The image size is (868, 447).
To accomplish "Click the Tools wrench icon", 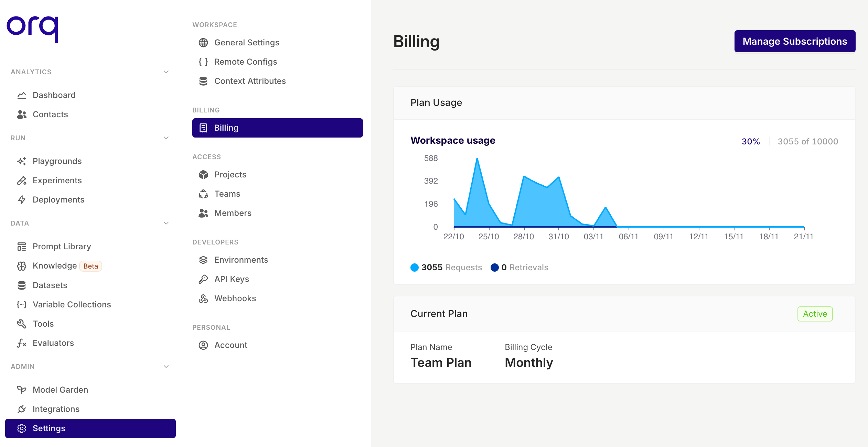I will coord(22,324).
